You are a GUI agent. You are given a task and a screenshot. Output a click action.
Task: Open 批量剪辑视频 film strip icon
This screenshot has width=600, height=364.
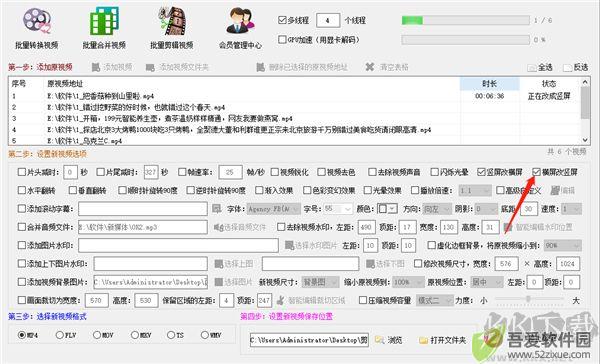[172, 21]
